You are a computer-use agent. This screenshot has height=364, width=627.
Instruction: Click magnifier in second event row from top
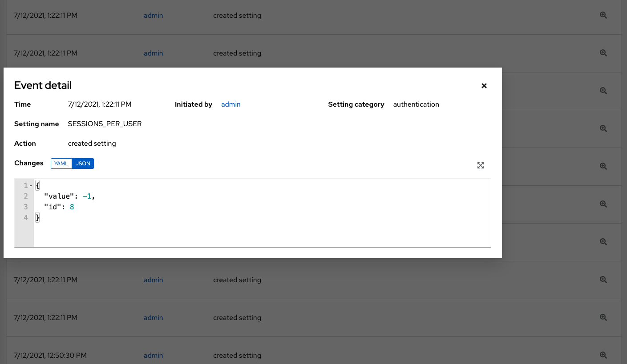603,53
